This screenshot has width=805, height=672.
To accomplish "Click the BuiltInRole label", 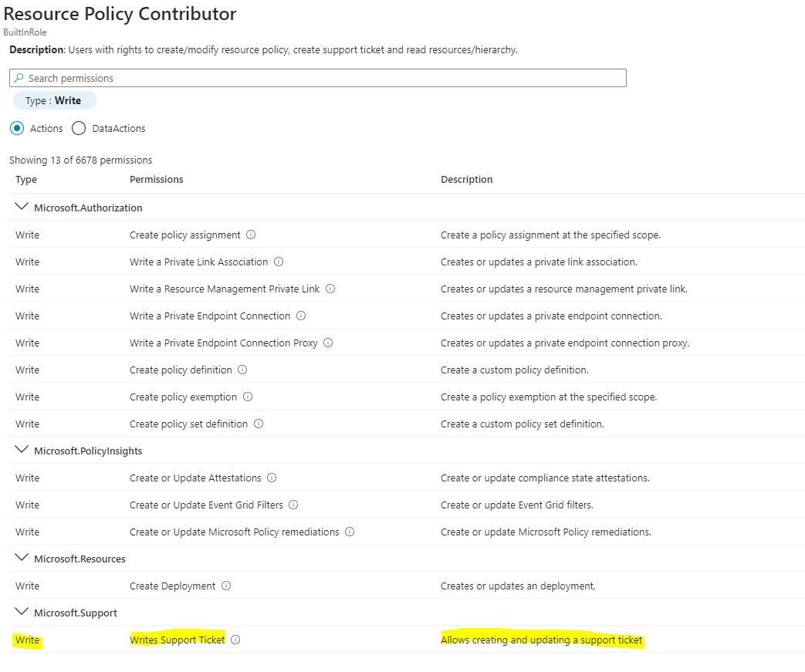I will point(25,32).
